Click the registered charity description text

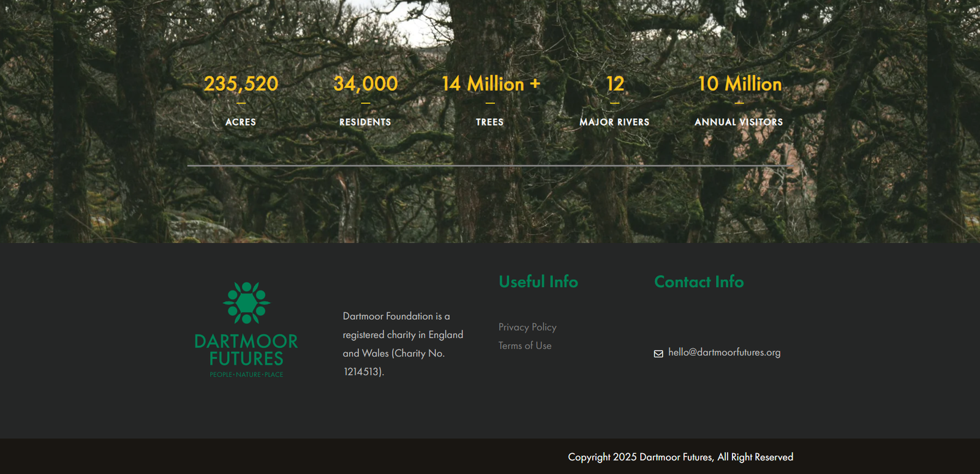[402, 344]
